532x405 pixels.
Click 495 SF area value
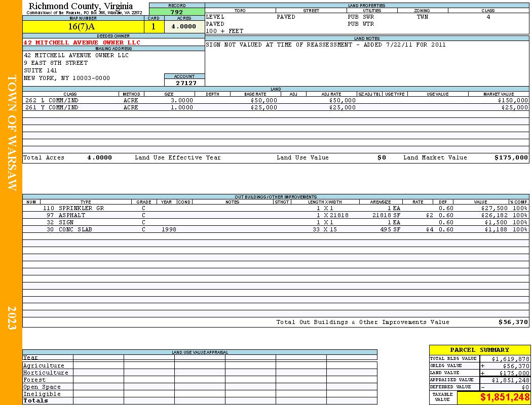[390, 229]
